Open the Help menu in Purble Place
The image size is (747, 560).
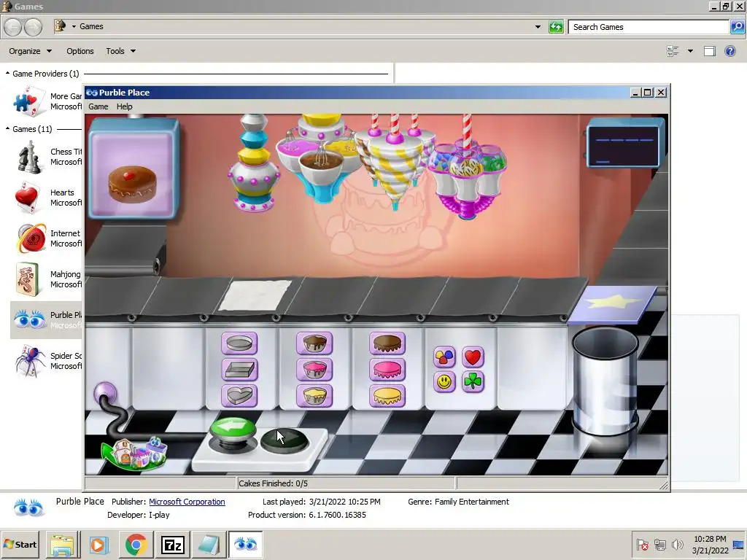click(124, 106)
